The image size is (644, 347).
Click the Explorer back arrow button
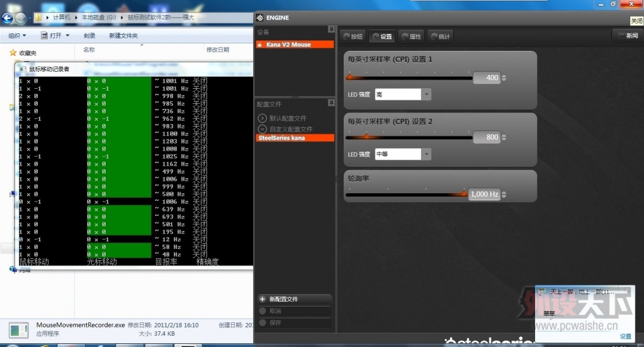(8, 18)
